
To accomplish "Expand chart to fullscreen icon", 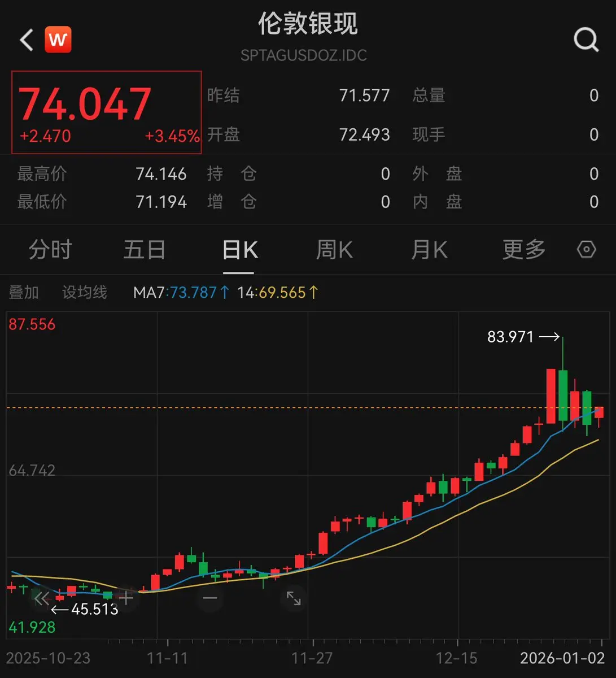I will tap(294, 598).
